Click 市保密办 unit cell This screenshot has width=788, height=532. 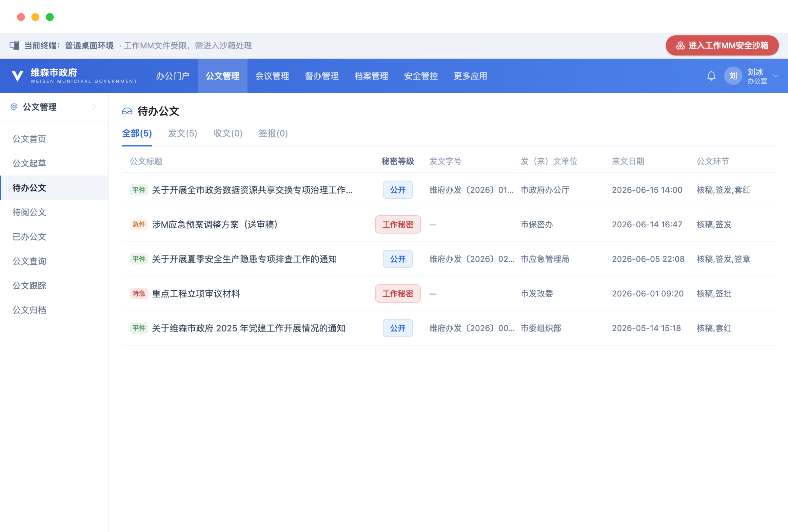pos(537,224)
